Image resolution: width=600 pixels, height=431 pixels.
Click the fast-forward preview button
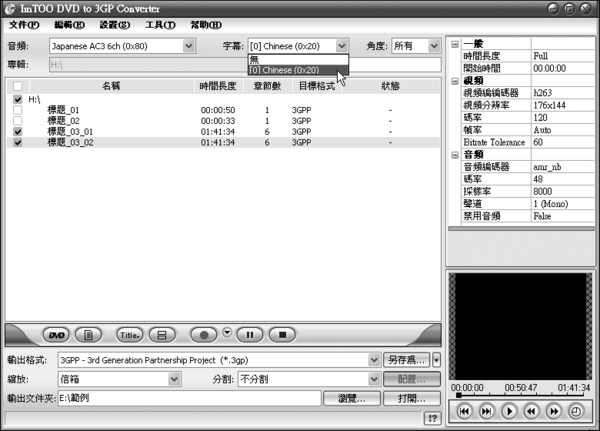[x=554, y=411]
